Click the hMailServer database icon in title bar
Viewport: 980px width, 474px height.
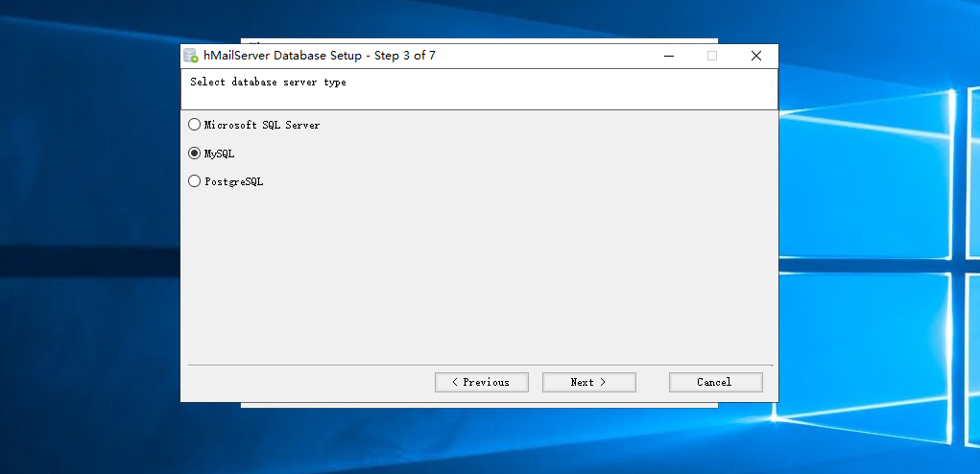[x=191, y=56]
